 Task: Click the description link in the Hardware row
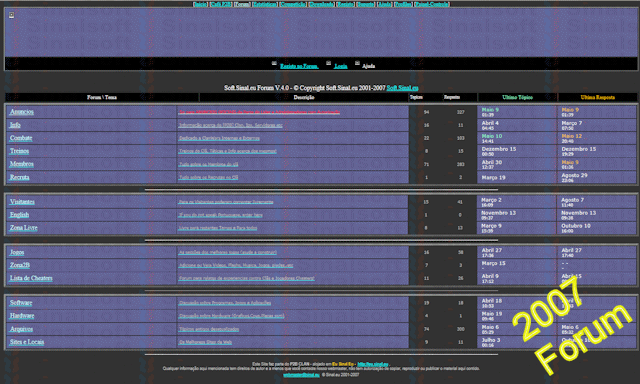pyautogui.click(x=231, y=316)
